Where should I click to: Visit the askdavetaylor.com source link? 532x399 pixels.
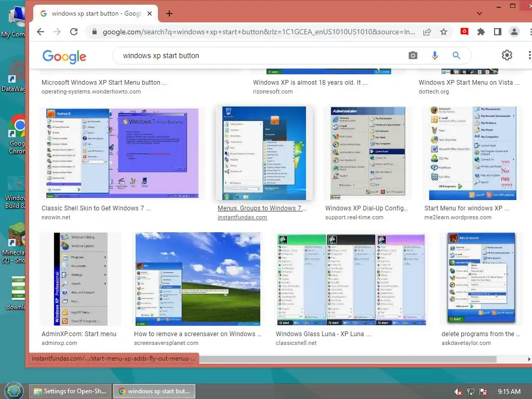[466, 343]
